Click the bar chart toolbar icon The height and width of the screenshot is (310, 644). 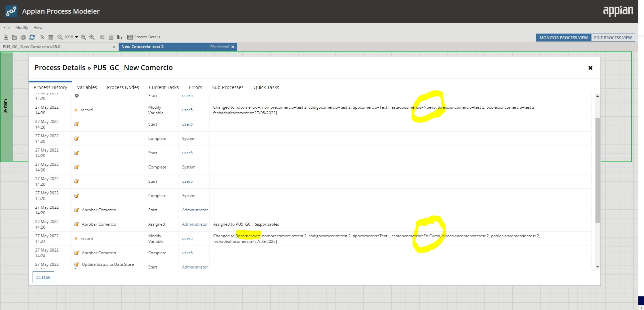click(120, 37)
